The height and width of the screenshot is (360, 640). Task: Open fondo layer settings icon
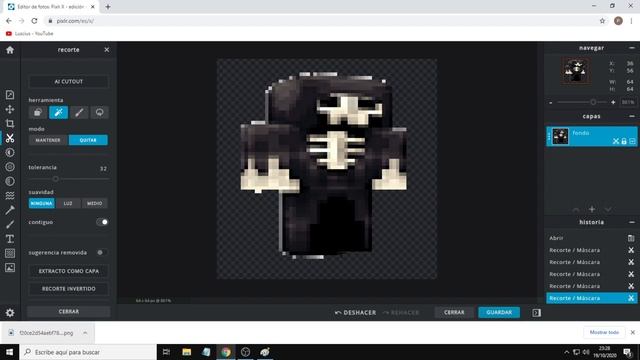pyautogui.click(x=632, y=141)
